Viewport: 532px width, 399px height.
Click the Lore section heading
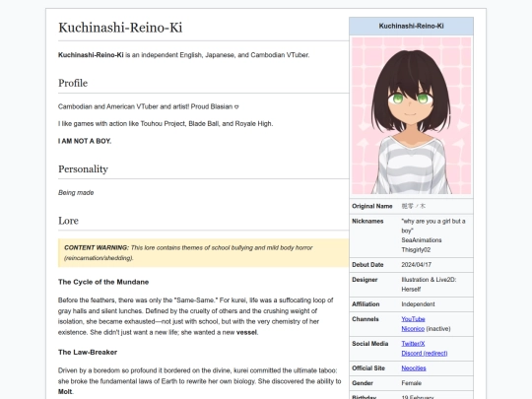click(68, 221)
